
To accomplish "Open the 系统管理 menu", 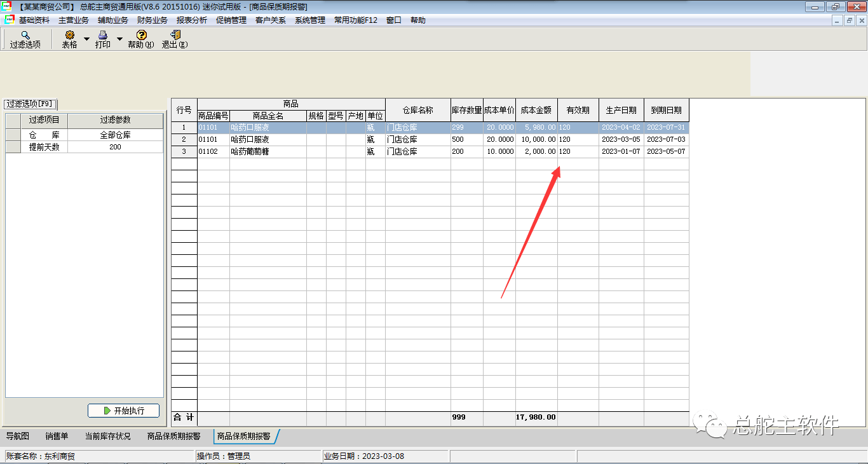I will click(310, 20).
